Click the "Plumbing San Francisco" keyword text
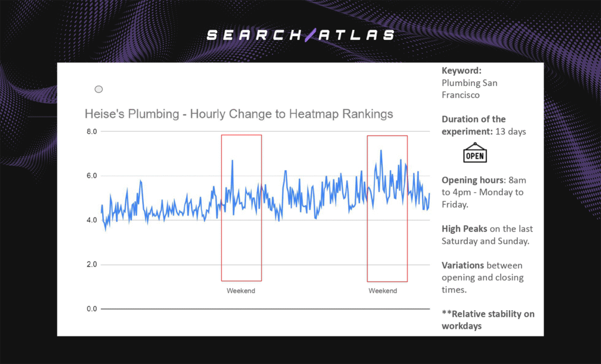The image size is (601, 364). (470, 89)
